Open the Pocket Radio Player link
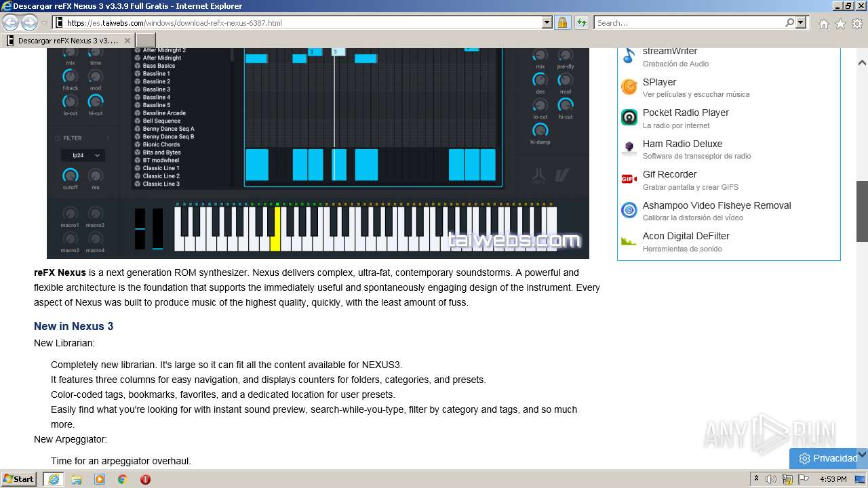This screenshot has width=868, height=488. (x=686, y=113)
